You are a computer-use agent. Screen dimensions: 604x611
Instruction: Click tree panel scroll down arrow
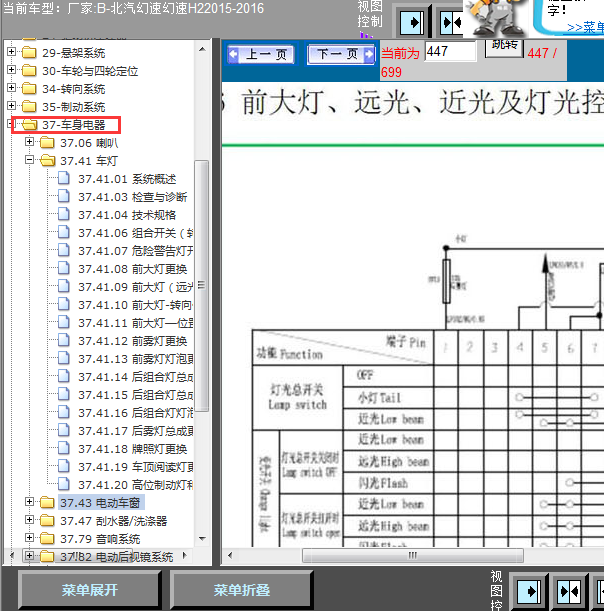[x=202, y=539]
